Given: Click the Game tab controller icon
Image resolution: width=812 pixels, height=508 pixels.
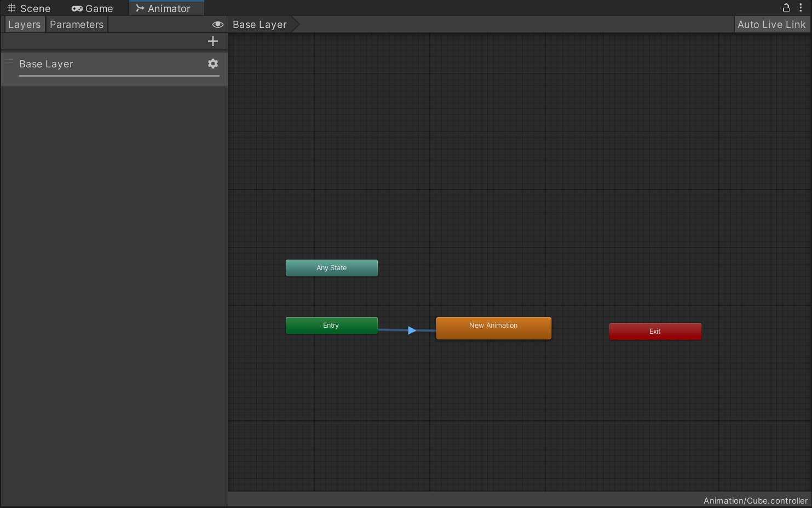Looking at the screenshot, I should coord(77,8).
